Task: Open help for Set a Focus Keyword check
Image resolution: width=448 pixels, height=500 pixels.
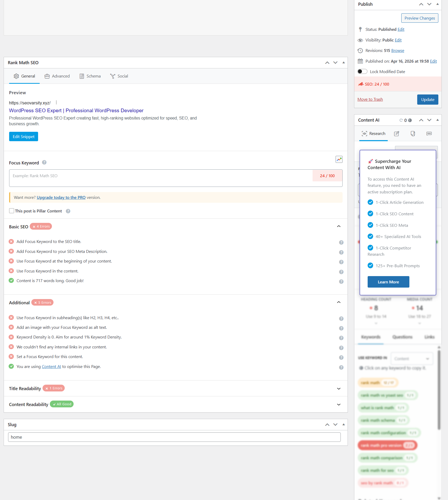Action: [341, 358]
